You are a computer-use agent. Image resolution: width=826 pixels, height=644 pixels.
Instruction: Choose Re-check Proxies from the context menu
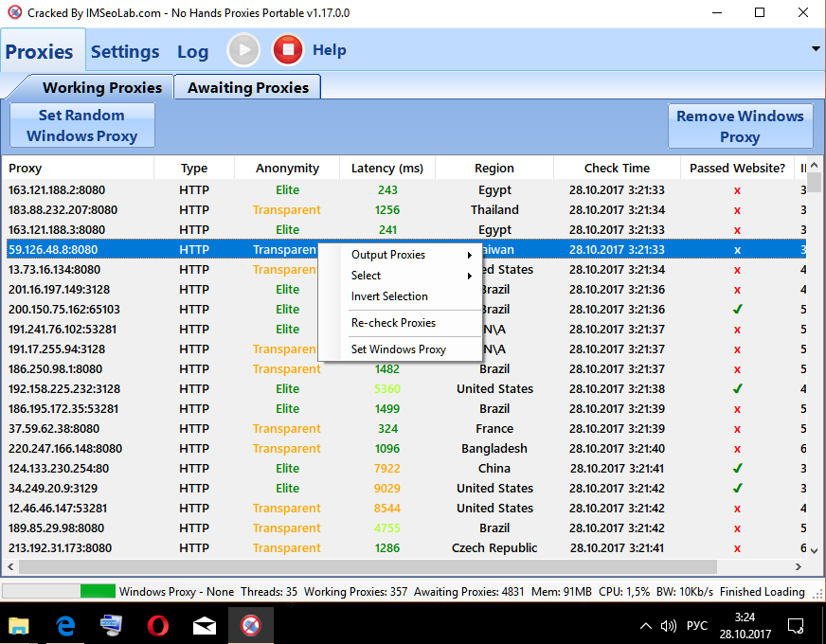coord(393,323)
